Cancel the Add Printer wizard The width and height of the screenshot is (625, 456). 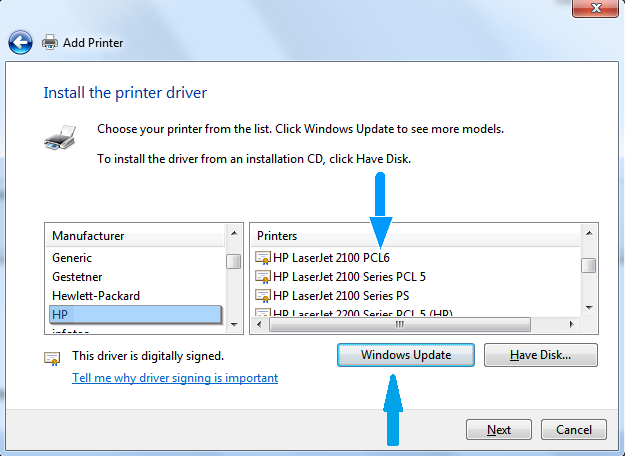click(574, 430)
